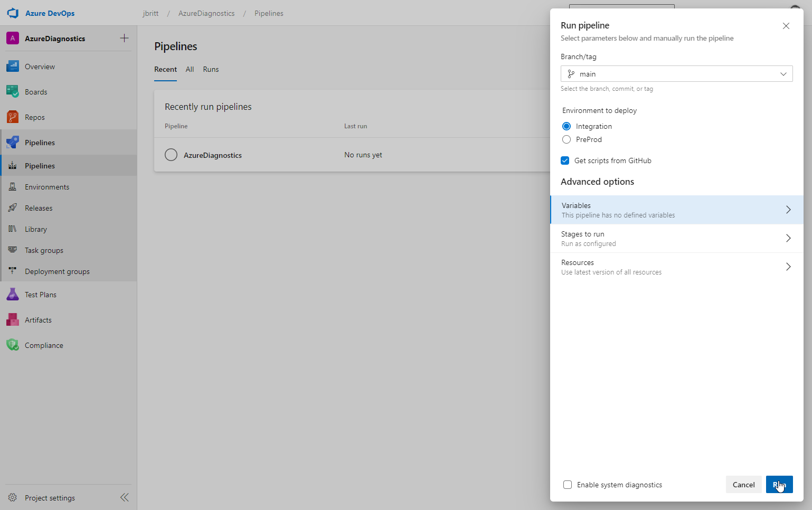Click the Artifacts package icon
812x510 pixels.
coord(13,320)
